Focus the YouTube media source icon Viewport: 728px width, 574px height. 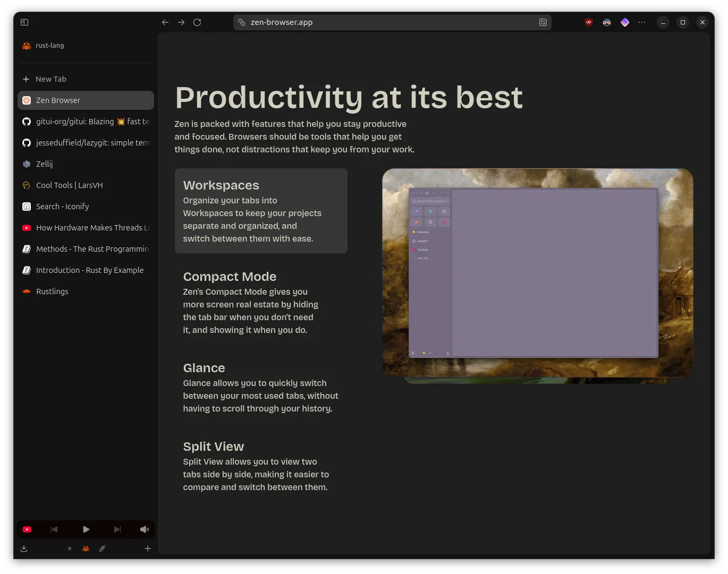point(27,529)
